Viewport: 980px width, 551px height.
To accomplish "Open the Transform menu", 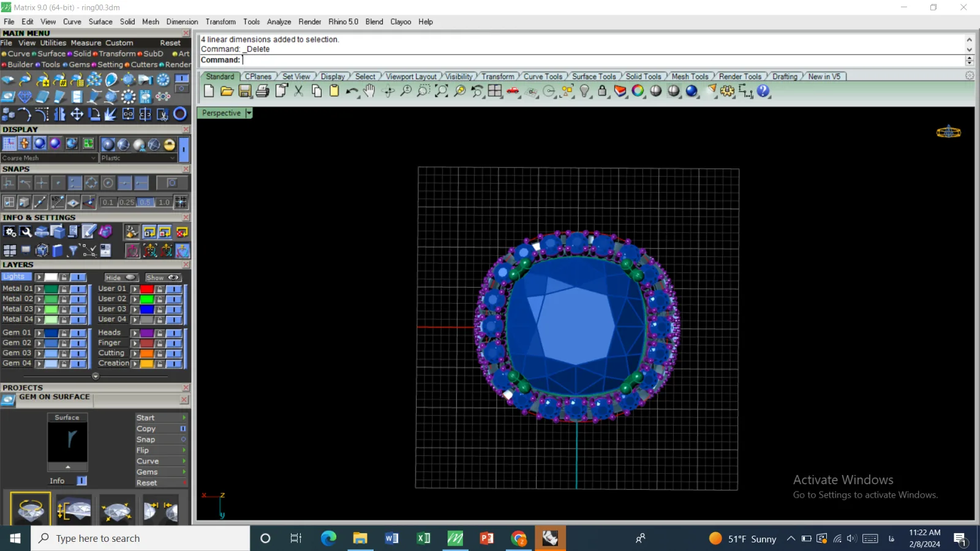I will 221,21.
